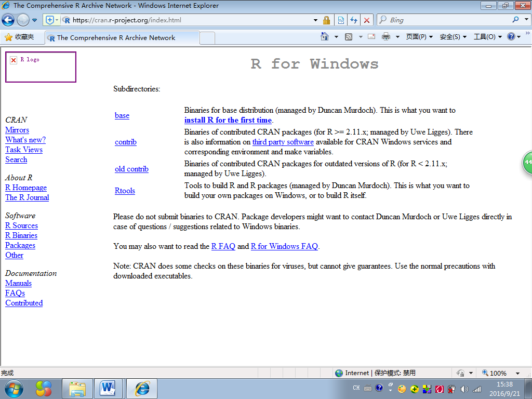The height and width of the screenshot is (399, 532).
Task: Open the Other link
Action: click(14, 255)
